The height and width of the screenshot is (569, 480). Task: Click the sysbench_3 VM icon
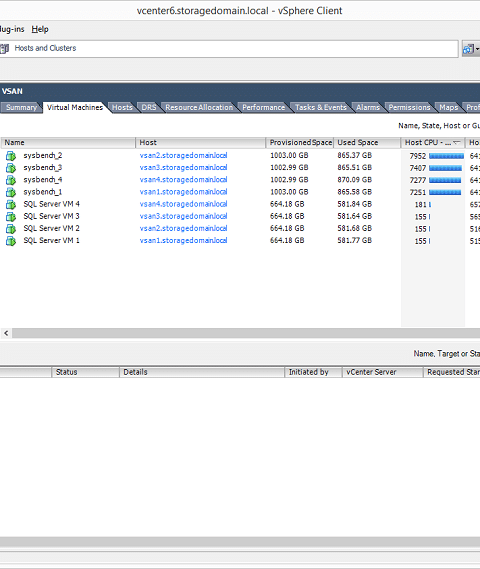point(11,168)
